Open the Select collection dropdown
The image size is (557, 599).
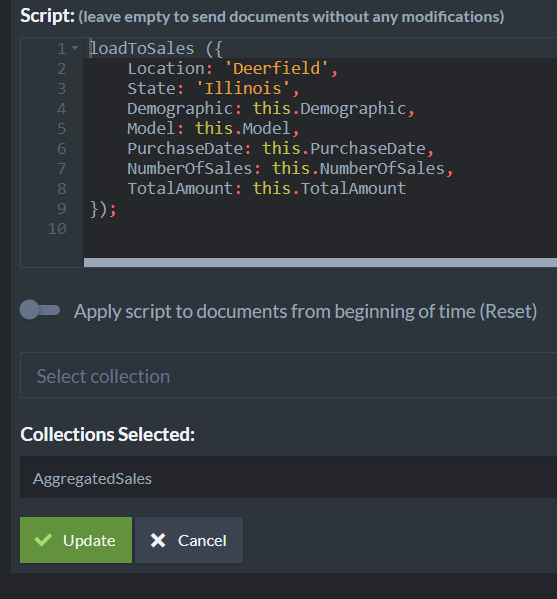(x=288, y=375)
